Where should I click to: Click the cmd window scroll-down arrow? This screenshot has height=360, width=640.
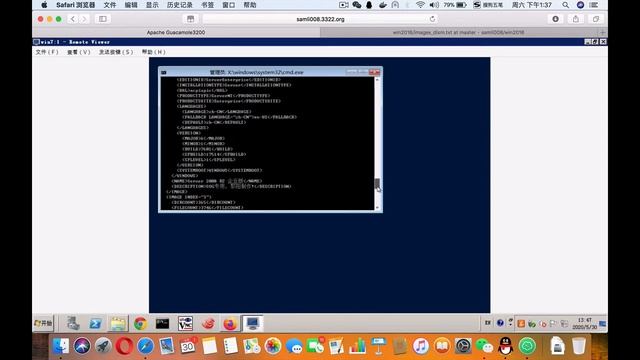377,207
